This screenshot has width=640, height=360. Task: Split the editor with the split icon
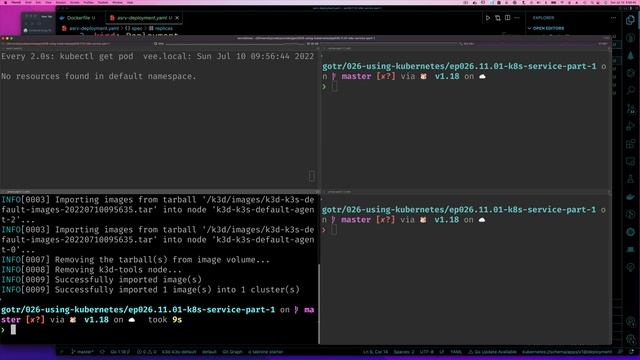coord(507,18)
